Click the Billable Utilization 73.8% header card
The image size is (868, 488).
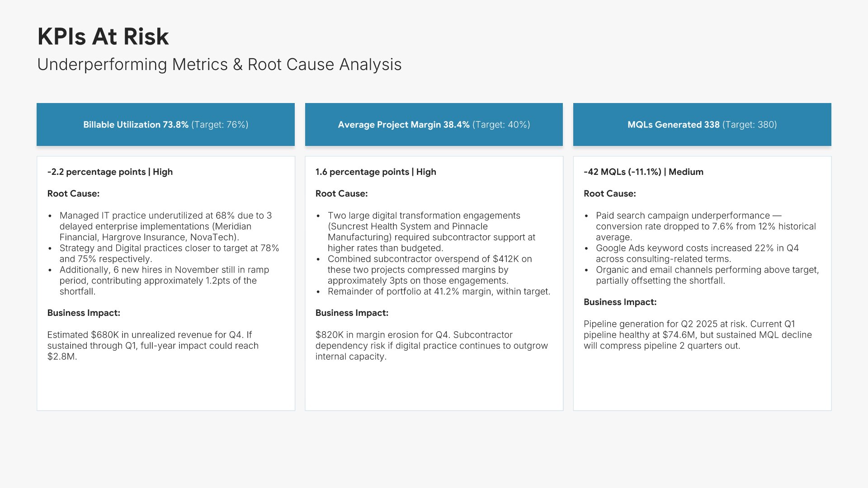coord(165,125)
